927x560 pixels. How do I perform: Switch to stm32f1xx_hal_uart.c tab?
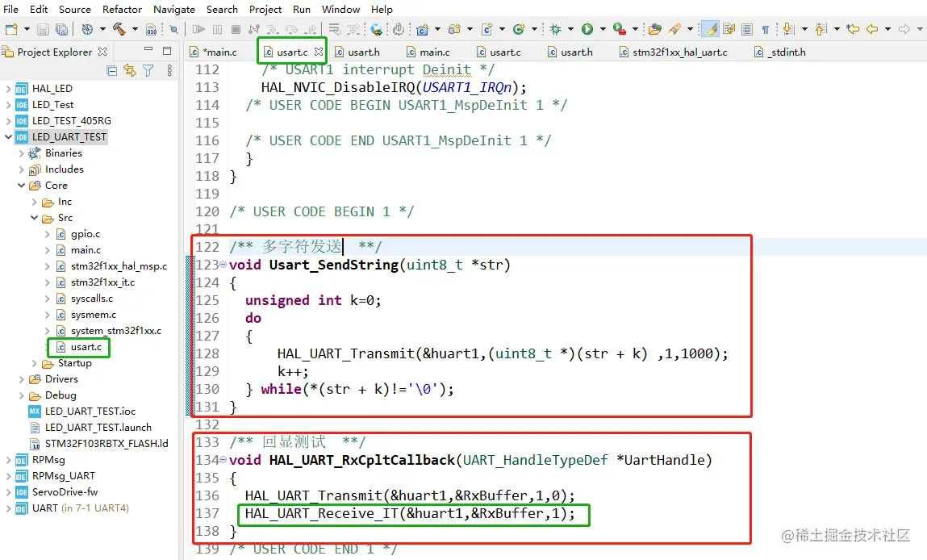[674, 52]
